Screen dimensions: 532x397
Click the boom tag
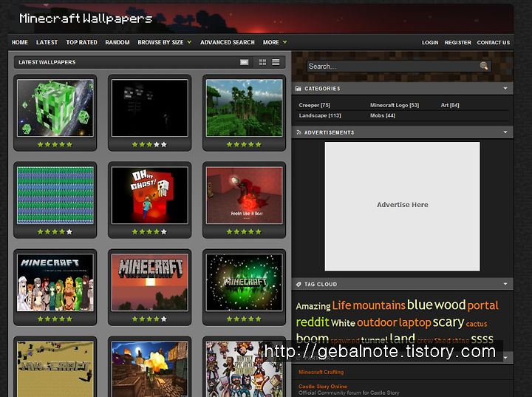[312, 339]
